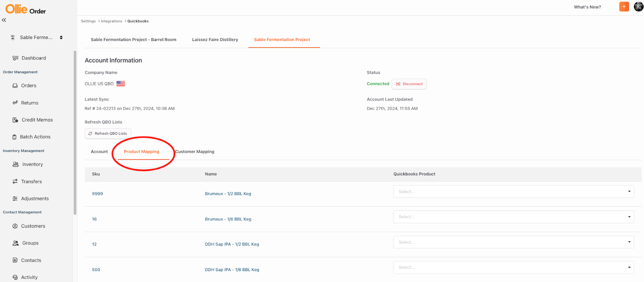This screenshot has height=282, width=644.
Task: Switch to Sable Fermentation Project - Barrel Room tab
Action: 134,39
